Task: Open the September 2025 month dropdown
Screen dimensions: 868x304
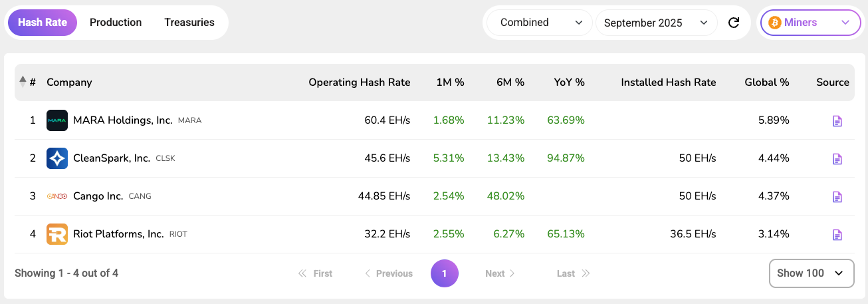Action: pyautogui.click(x=655, y=23)
